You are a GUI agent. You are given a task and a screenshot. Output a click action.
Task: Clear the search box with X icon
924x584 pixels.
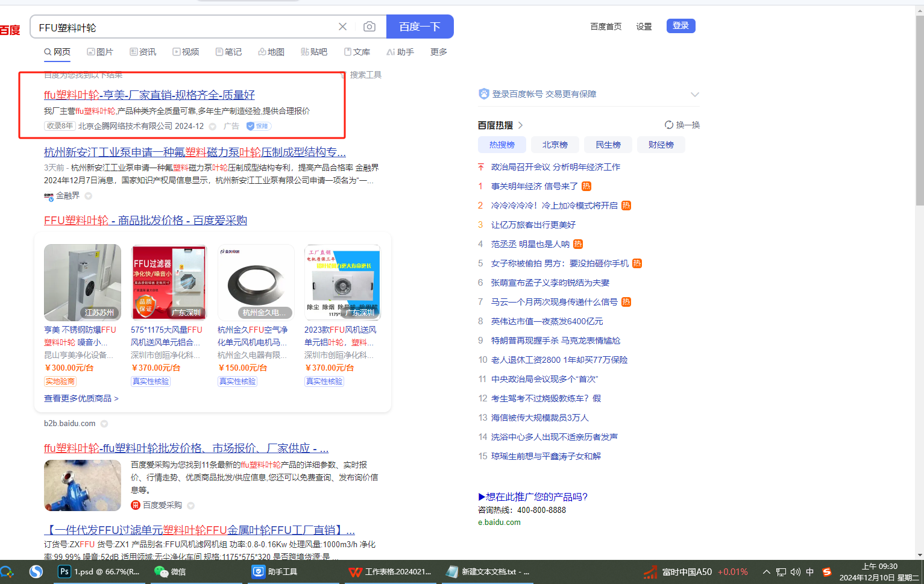click(x=342, y=27)
